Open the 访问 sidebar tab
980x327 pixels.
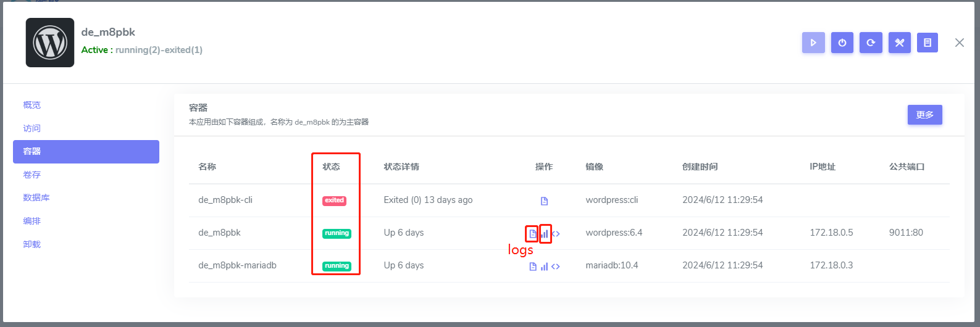(x=32, y=128)
